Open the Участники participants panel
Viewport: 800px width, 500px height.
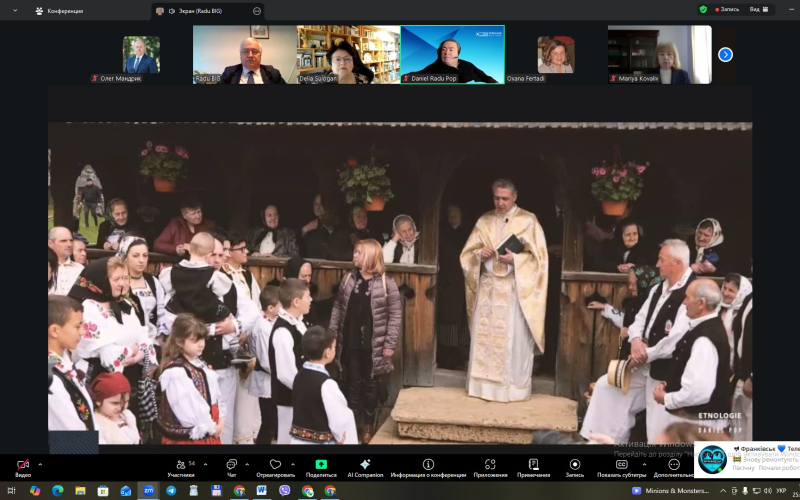click(180, 466)
